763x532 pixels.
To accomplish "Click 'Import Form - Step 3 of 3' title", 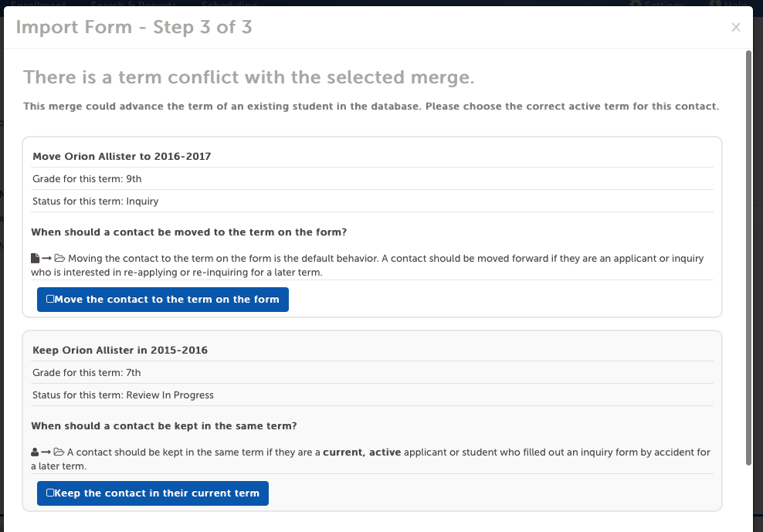I will click(x=134, y=27).
